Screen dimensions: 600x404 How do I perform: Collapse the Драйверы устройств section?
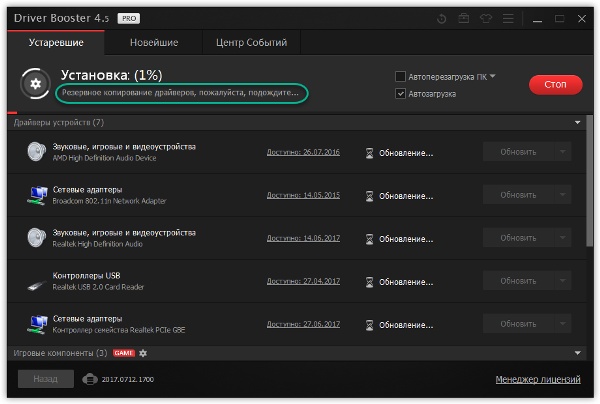point(577,122)
